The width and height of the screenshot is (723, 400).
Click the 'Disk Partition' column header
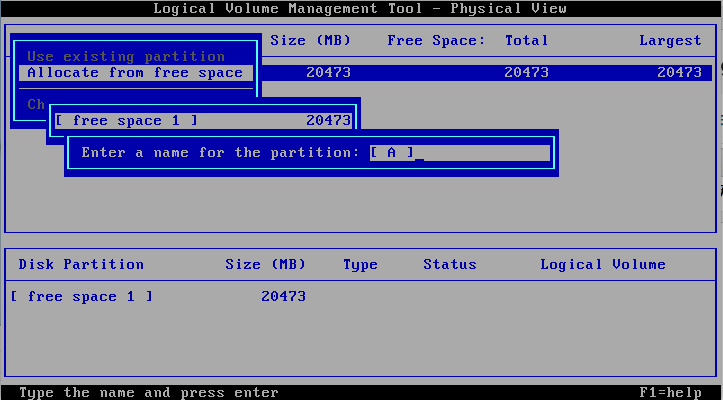(x=81, y=265)
